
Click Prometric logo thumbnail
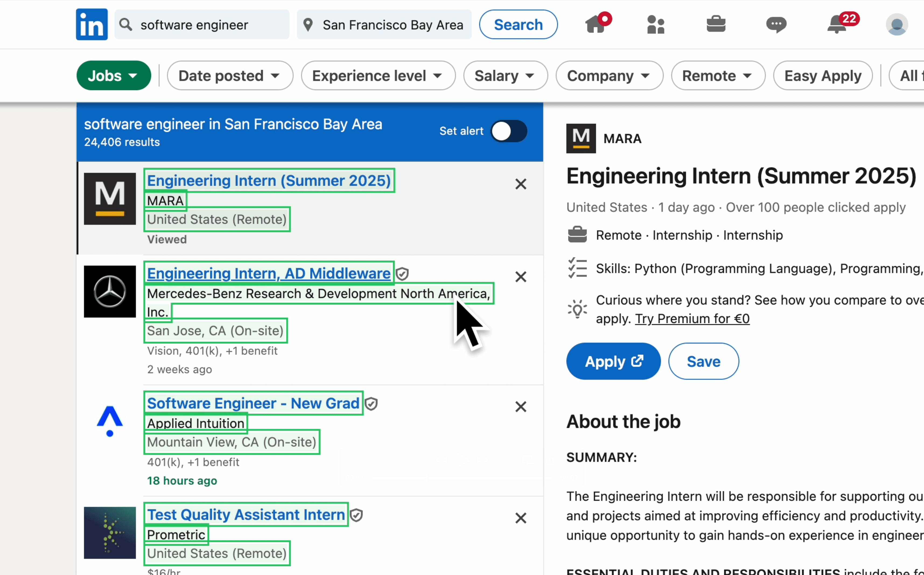tap(110, 533)
